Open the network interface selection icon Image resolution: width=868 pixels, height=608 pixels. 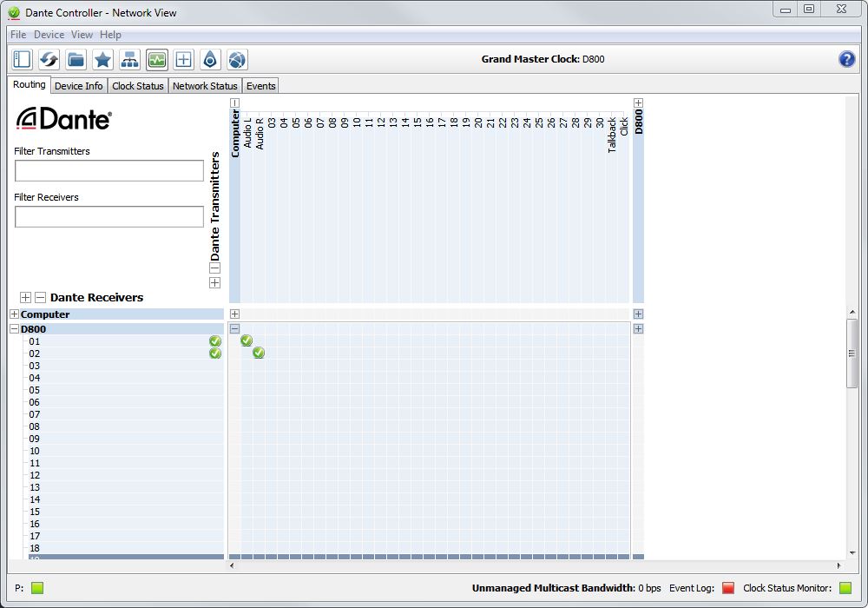click(x=129, y=59)
